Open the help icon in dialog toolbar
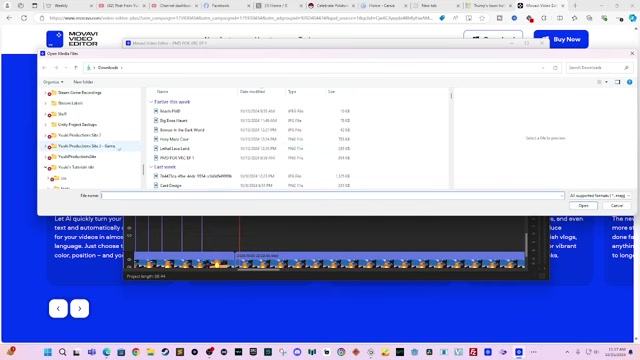The image size is (640, 360). [630, 82]
